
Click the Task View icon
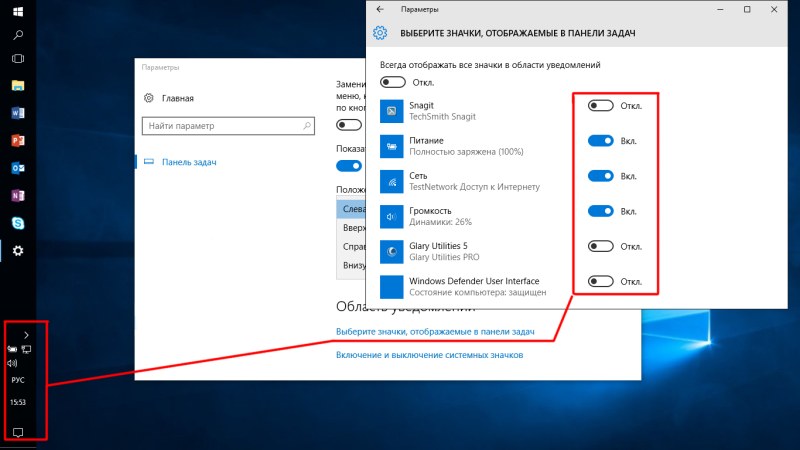[18, 59]
